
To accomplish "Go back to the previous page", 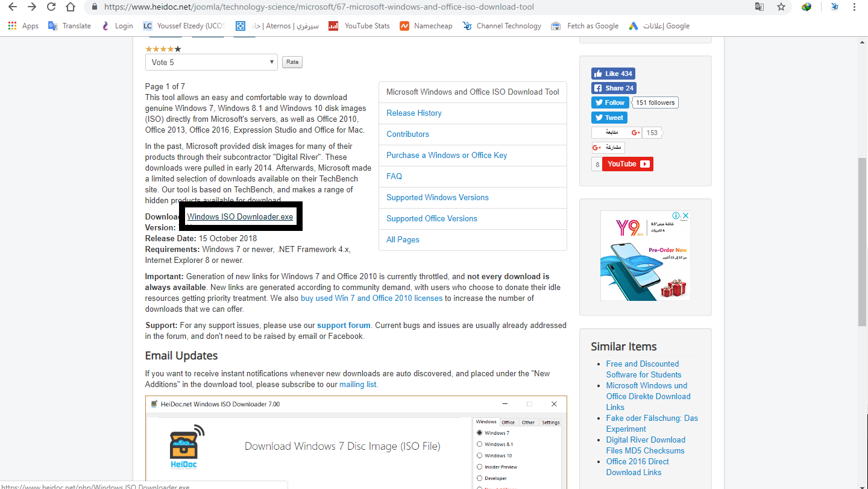I will (13, 7).
